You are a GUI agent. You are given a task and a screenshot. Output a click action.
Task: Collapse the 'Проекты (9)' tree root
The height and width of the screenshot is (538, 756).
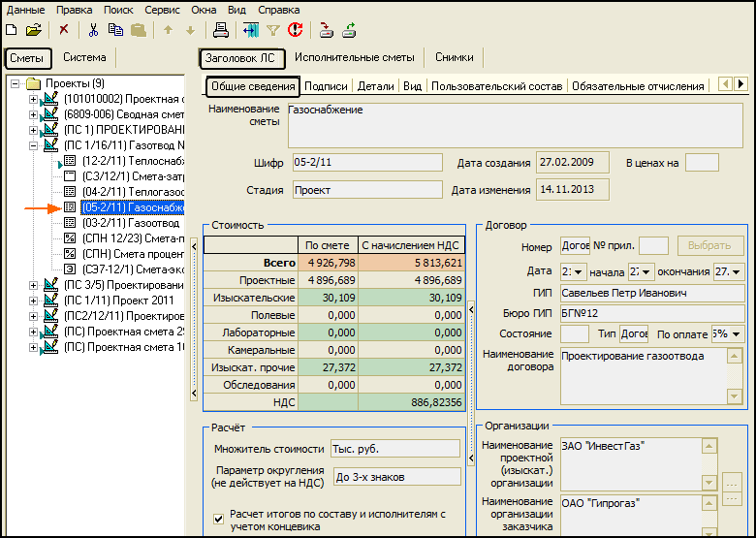16,83
